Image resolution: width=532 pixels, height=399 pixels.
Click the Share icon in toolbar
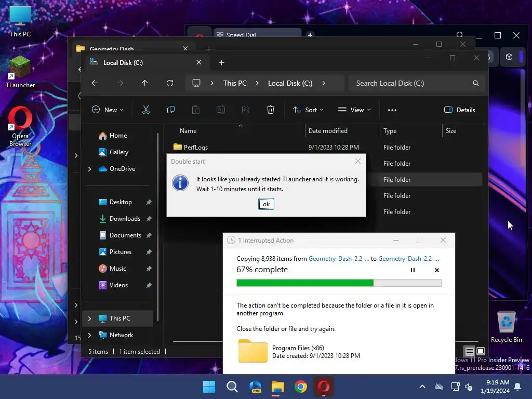point(246,110)
